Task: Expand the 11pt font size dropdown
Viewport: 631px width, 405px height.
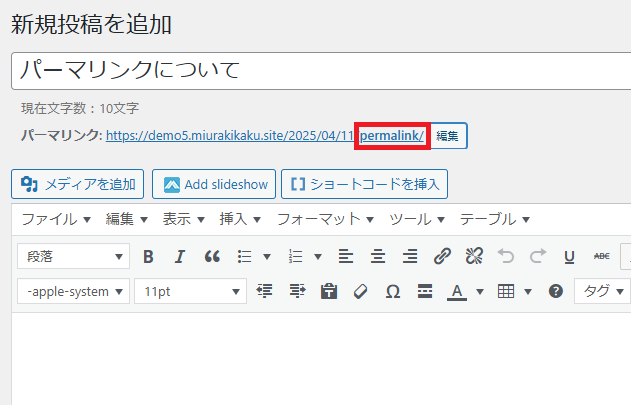Action: 191,291
